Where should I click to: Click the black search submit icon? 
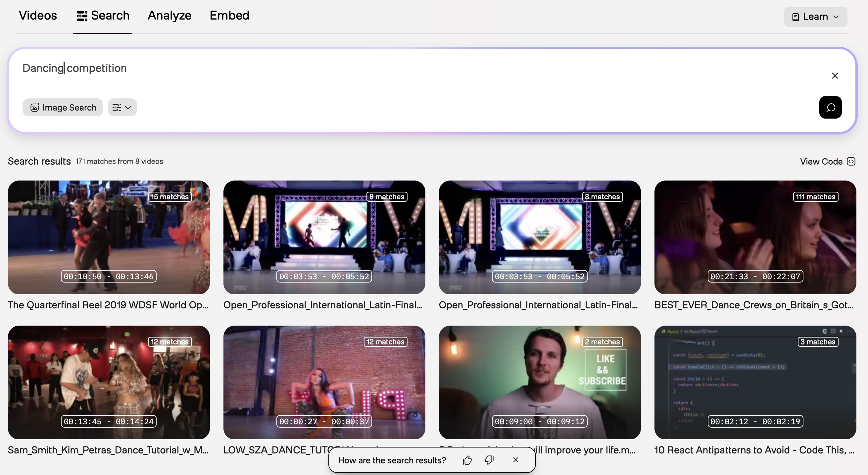(x=830, y=108)
